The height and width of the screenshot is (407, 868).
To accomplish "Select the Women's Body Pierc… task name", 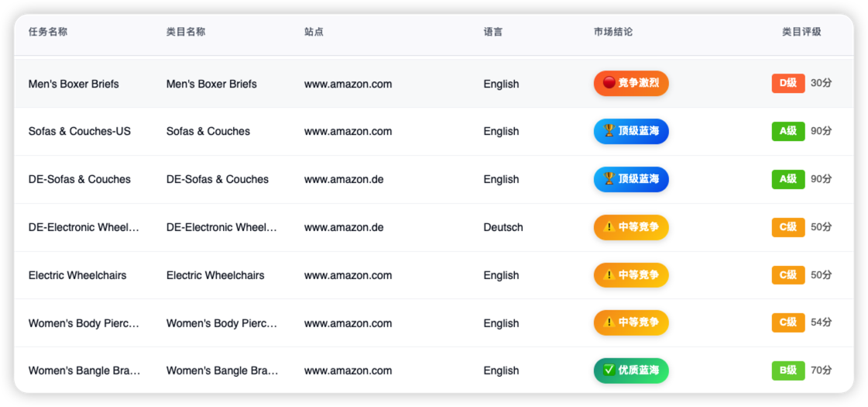I will pos(84,324).
